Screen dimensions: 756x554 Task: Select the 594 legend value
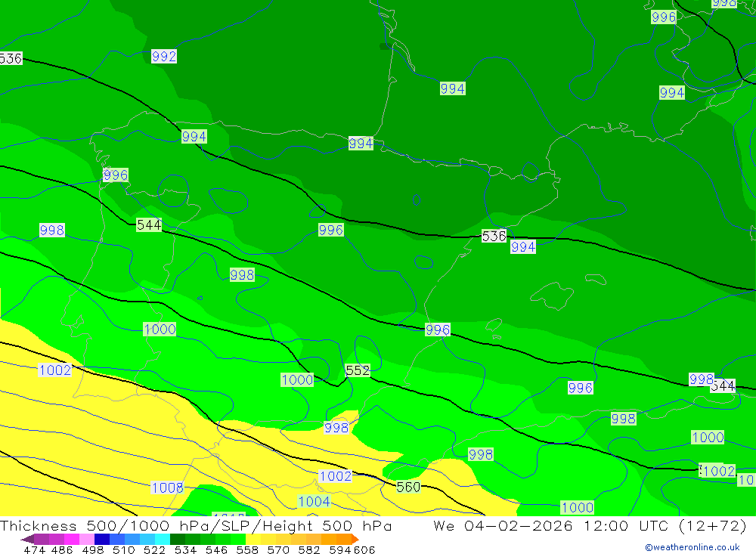(x=340, y=549)
